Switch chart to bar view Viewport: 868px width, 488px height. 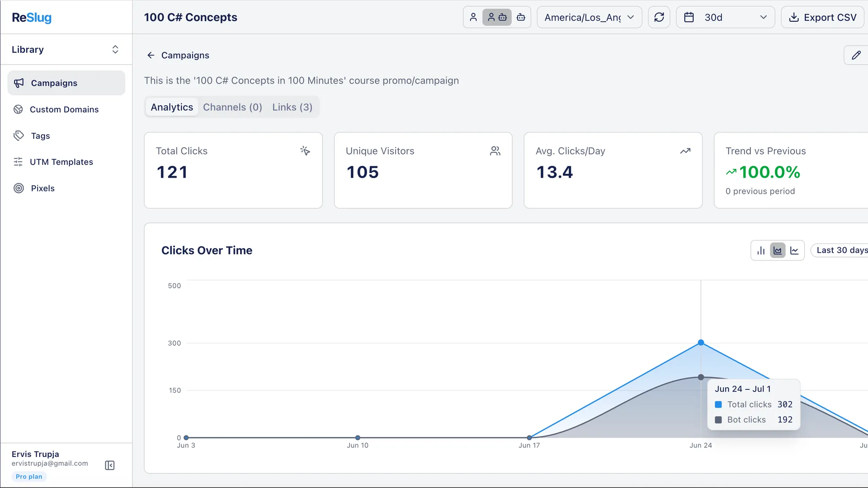(761, 250)
